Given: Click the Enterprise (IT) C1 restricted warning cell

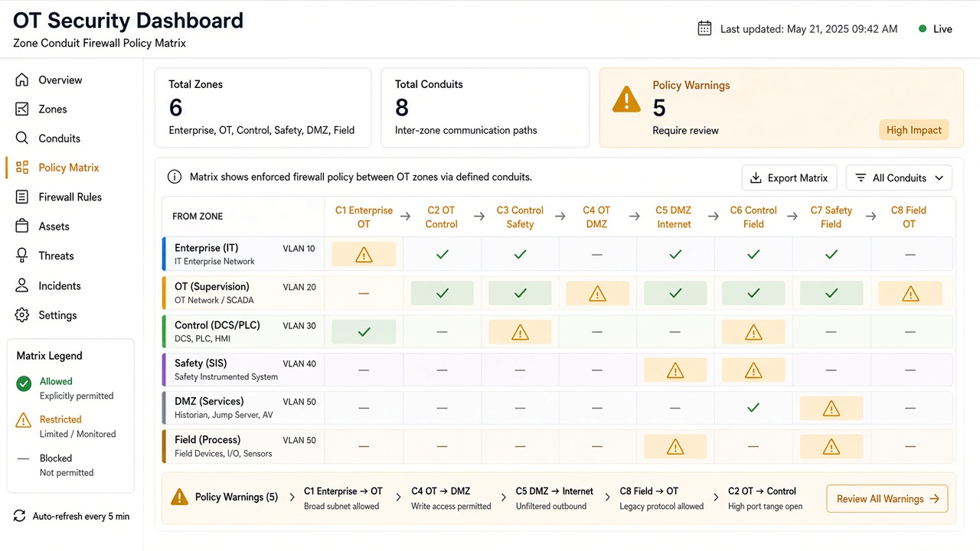Looking at the screenshot, I should (364, 254).
